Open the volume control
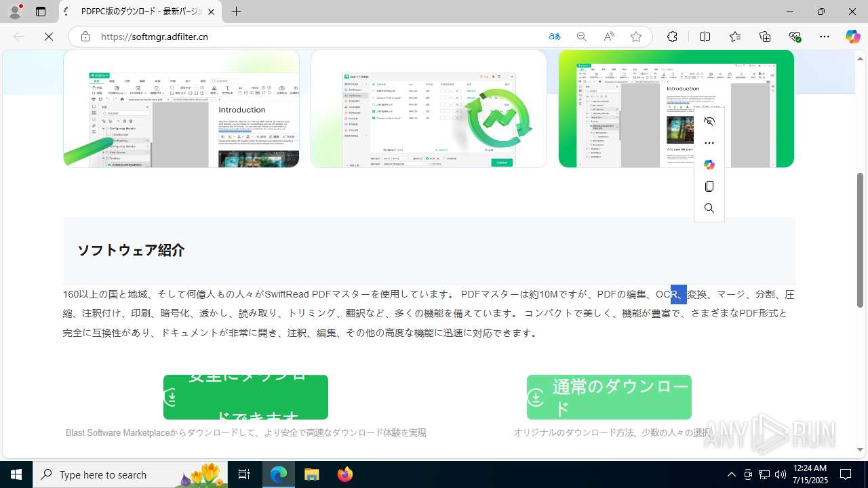The image size is (868, 488). coord(780,474)
